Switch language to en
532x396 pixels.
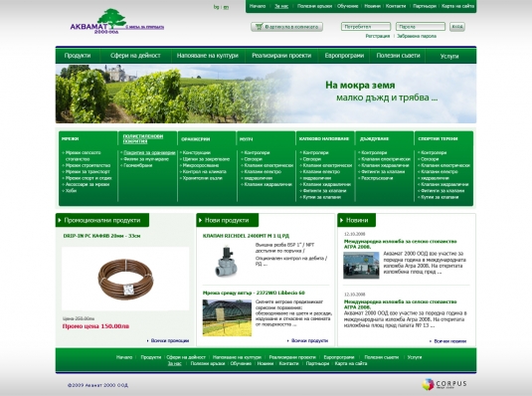click(x=226, y=7)
